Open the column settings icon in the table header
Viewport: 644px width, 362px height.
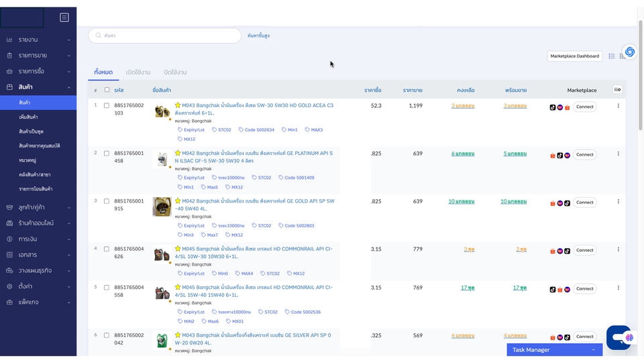[617, 89]
